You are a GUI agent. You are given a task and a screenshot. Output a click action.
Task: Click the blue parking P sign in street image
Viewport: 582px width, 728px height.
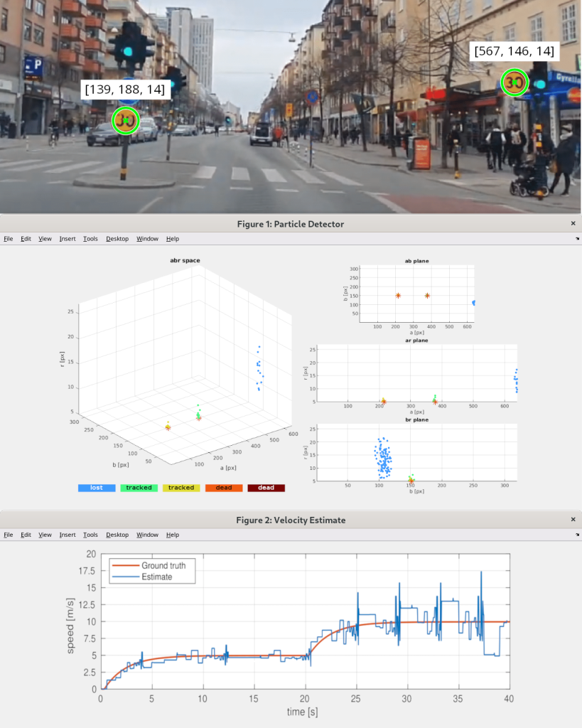pyautogui.click(x=33, y=67)
